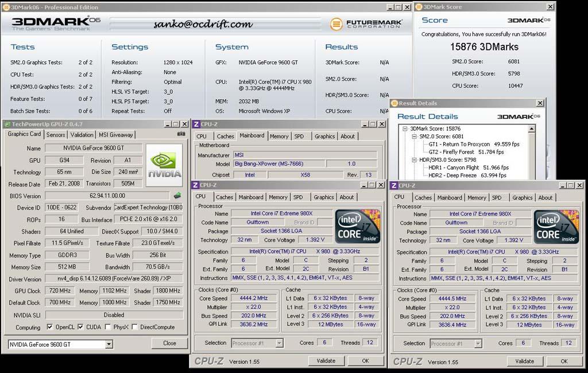Click the sanko@ocdrift.com text
Viewport: 588px width, 373px height.
203,24
